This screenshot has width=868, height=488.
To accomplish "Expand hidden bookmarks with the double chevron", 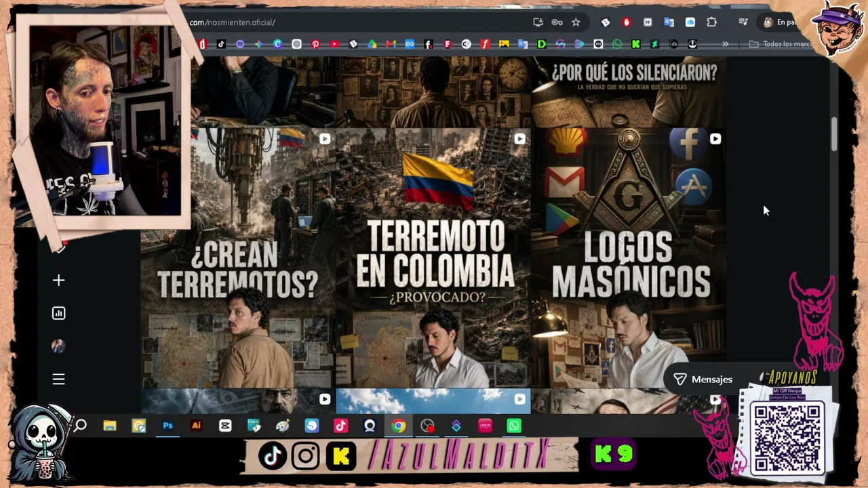I will point(725,44).
